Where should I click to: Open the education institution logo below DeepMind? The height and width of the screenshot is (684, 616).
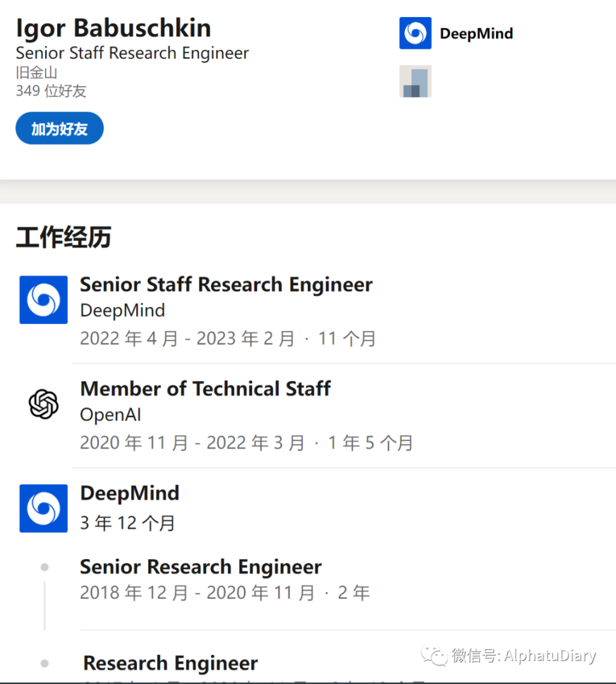click(x=415, y=82)
